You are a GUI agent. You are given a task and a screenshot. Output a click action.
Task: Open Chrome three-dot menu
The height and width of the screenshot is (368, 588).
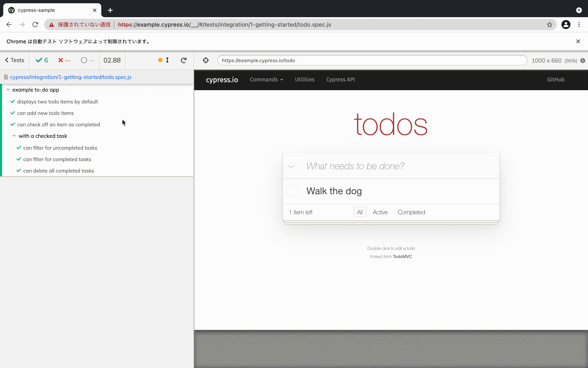pyautogui.click(x=579, y=25)
